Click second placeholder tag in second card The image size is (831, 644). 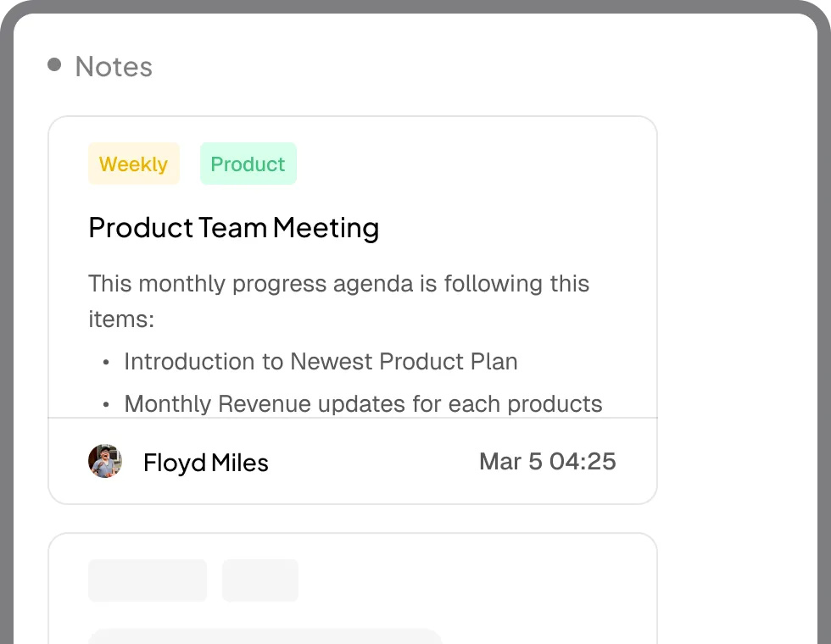tap(260, 580)
